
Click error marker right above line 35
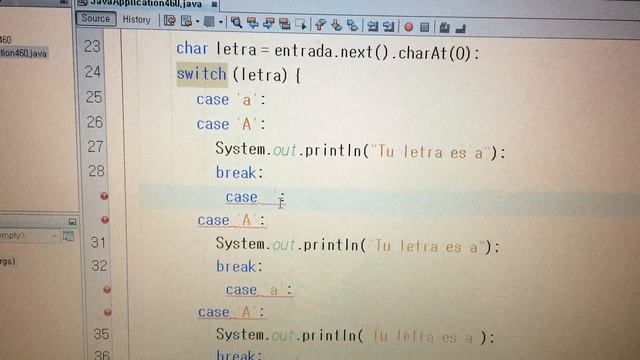point(108,313)
